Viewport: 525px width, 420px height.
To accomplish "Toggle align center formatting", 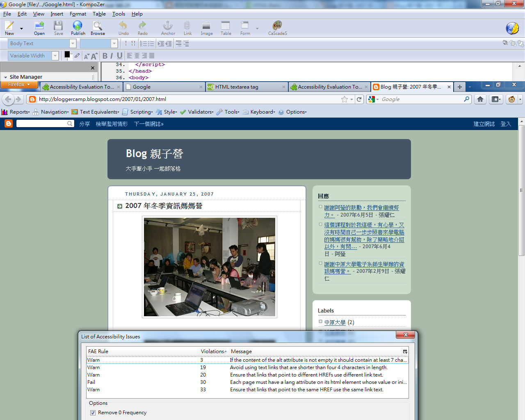I will pyautogui.click(x=137, y=56).
